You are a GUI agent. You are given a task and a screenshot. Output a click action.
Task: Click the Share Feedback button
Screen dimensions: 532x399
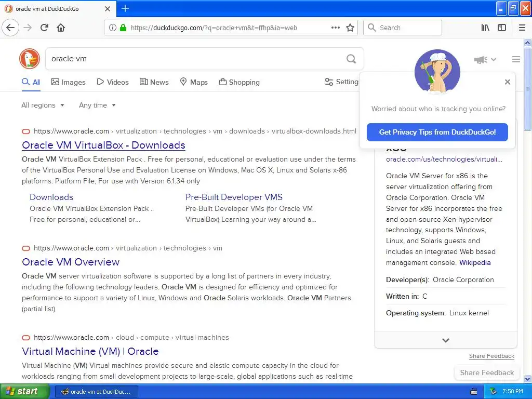click(x=487, y=373)
